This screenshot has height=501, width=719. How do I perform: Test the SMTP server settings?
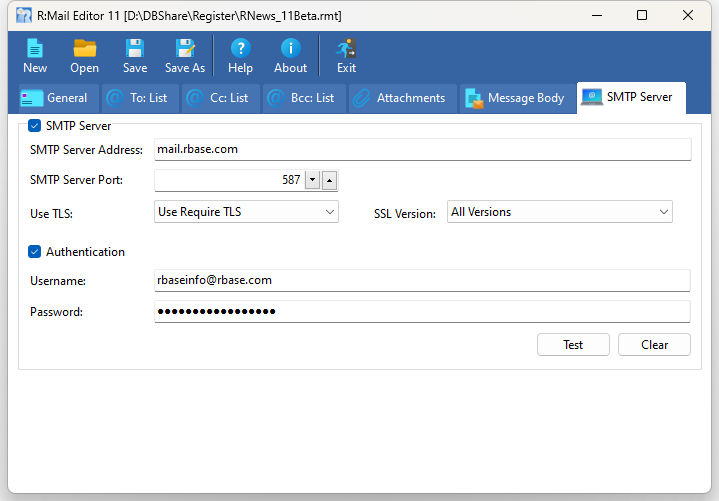point(573,345)
